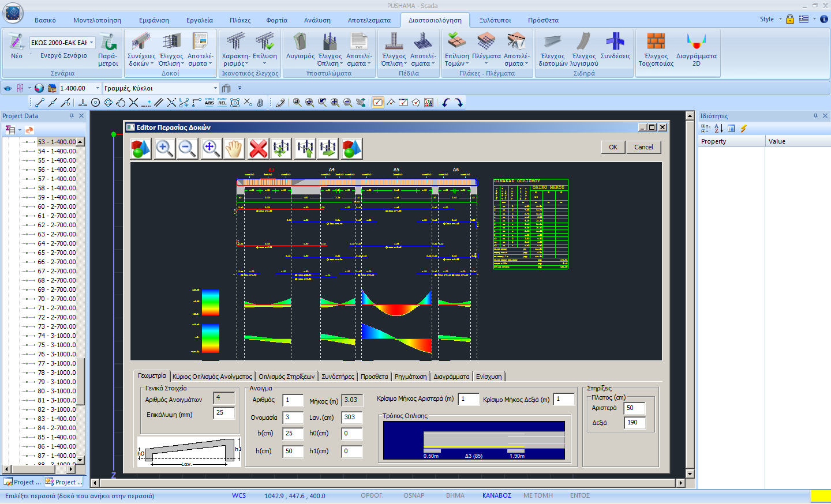Toggle ΕΝΤΟΣ mode in status bar
This screenshot has height=504, width=831.
coord(580,495)
